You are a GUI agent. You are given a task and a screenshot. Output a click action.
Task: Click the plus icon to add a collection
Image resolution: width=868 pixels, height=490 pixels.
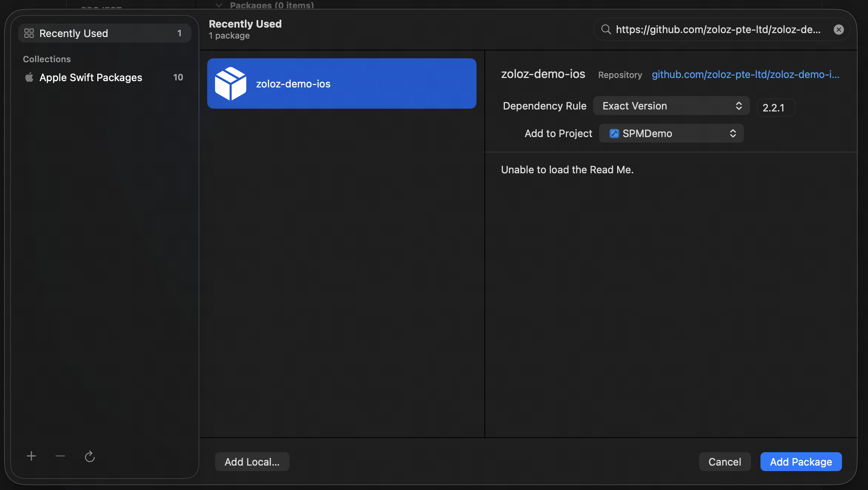31,456
